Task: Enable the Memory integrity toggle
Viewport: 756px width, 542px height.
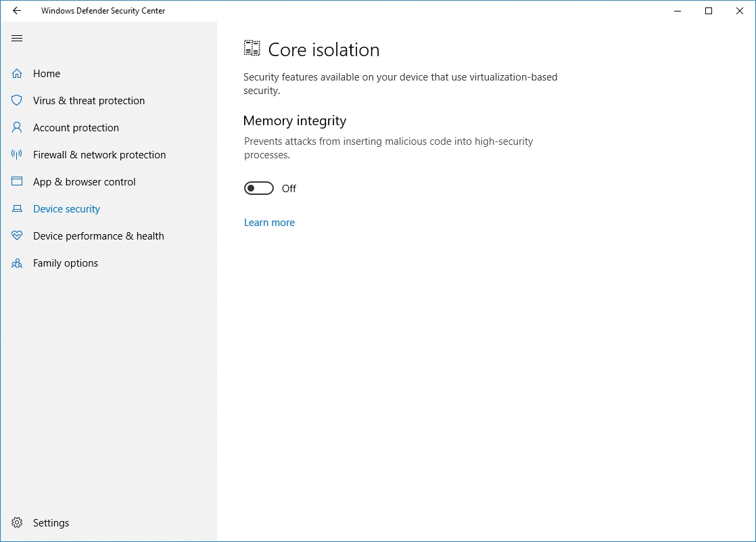Action: click(258, 189)
